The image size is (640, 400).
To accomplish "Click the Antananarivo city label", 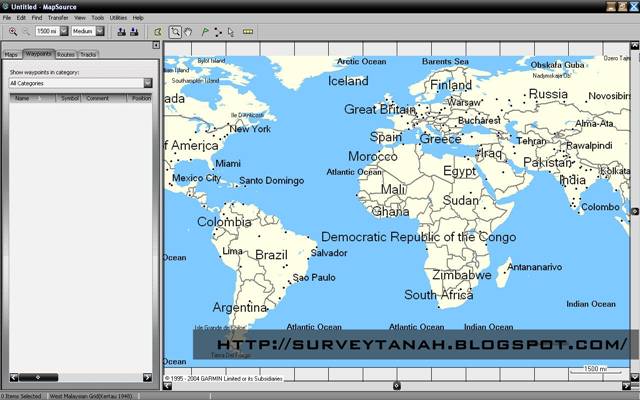I will point(535,267).
